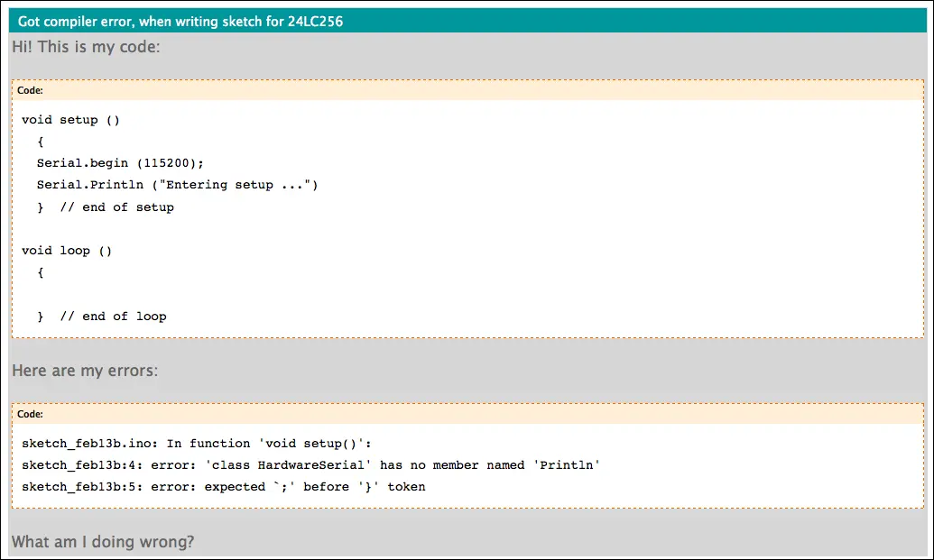
Task: Click the 'Println' word in error output
Action: (x=574, y=465)
